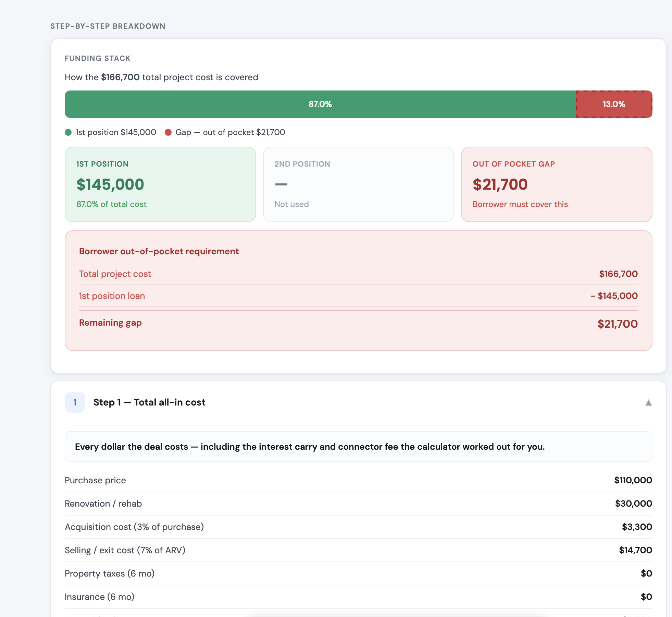Click the Remaining gap $21,700 value
Image resolution: width=672 pixels, height=617 pixels.
pos(618,324)
